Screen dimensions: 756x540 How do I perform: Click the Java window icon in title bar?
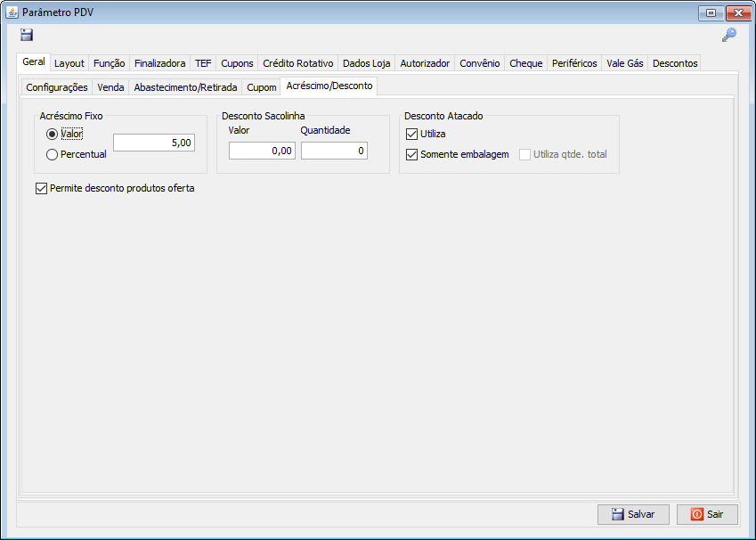click(x=12, y=12)
